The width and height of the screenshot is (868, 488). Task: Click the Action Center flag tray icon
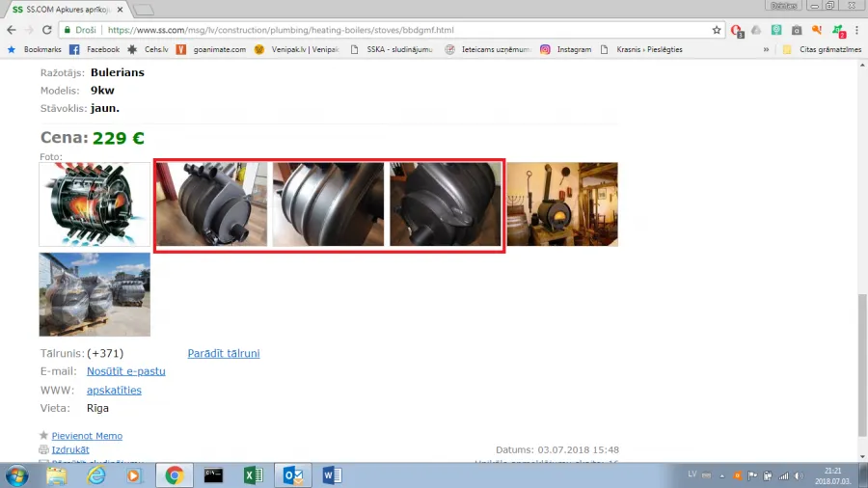click(752, 475)
